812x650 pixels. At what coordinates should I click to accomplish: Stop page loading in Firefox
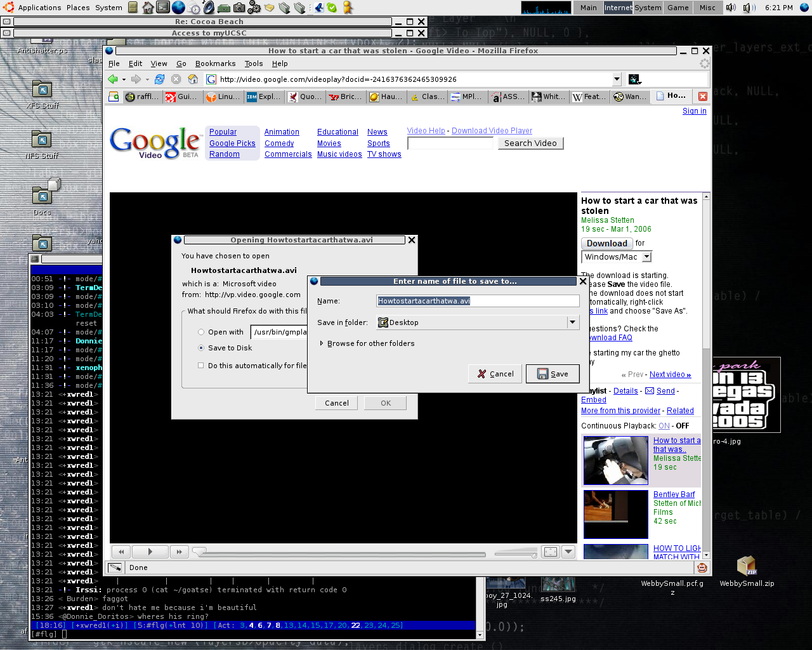tap(176, 79)
